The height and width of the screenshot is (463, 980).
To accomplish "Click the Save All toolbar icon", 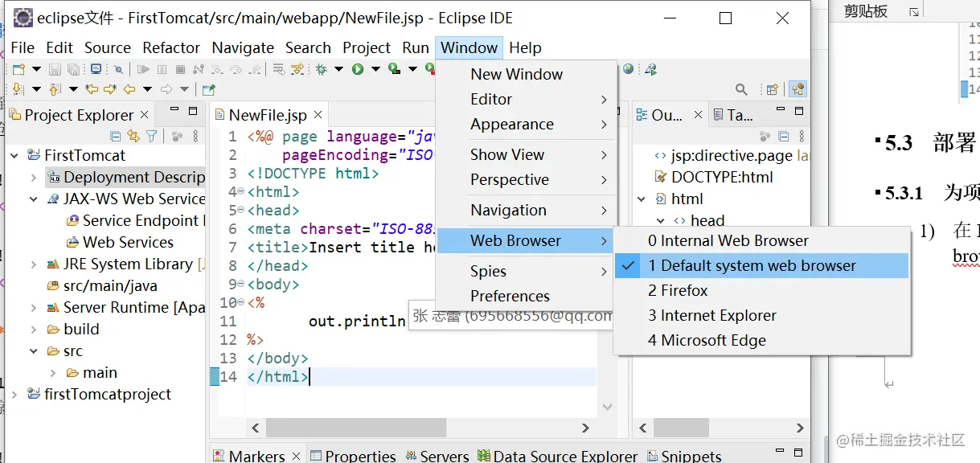I will coord(73,70).
